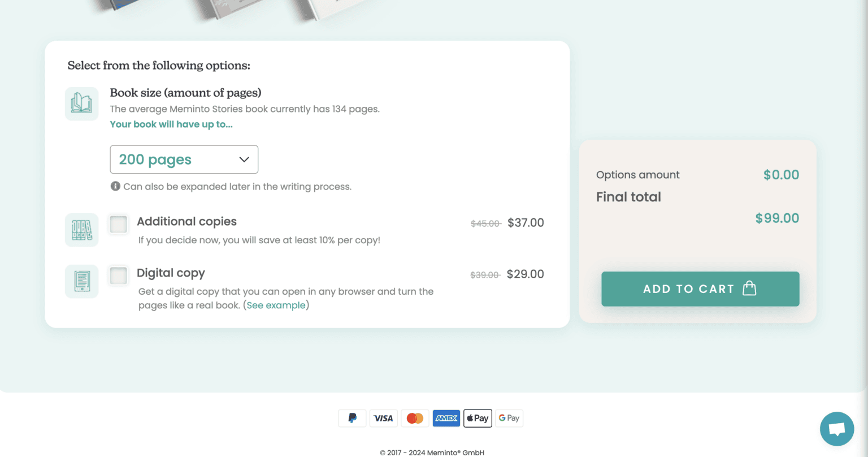Open the 200 pages dropdown

click(x=184, y=159)
